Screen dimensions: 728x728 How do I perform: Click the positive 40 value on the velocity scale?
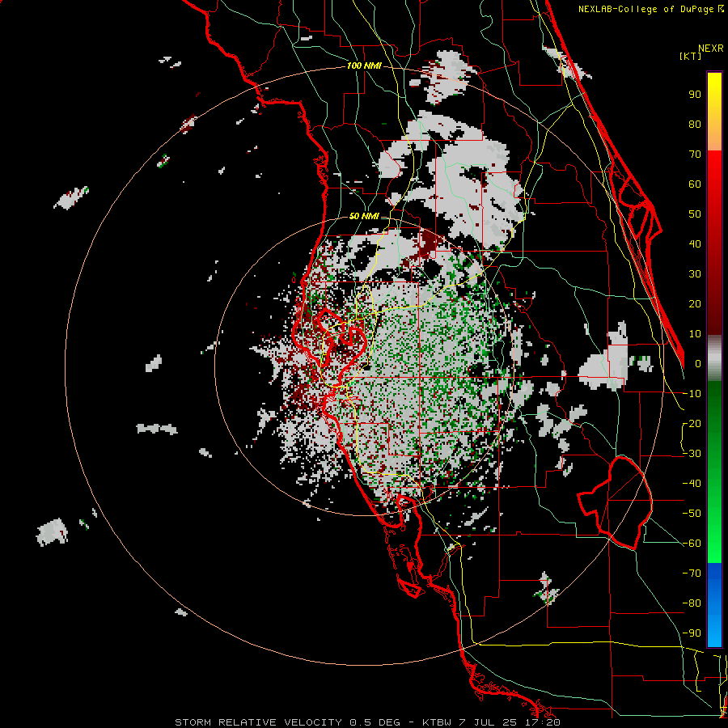pos(695,243)
